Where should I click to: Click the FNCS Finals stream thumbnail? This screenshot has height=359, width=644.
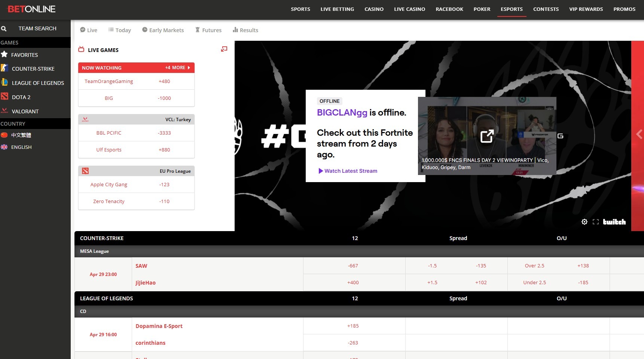point(487,136)
